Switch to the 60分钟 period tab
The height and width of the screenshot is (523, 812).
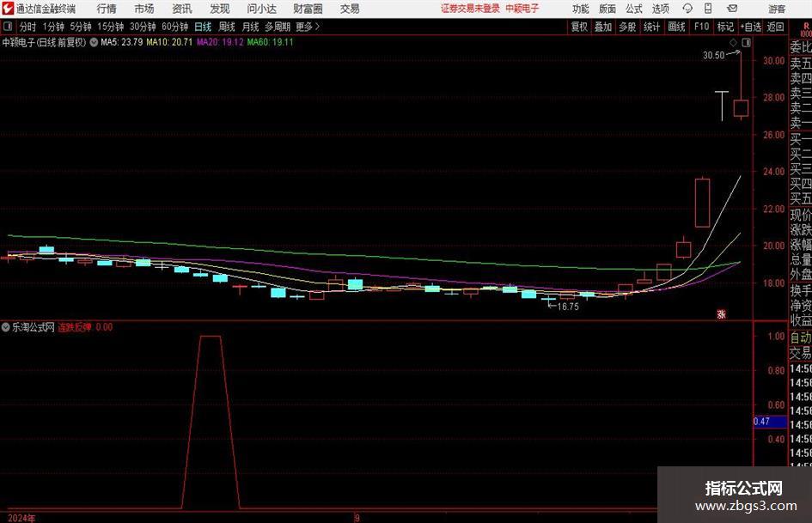[174, 27]
